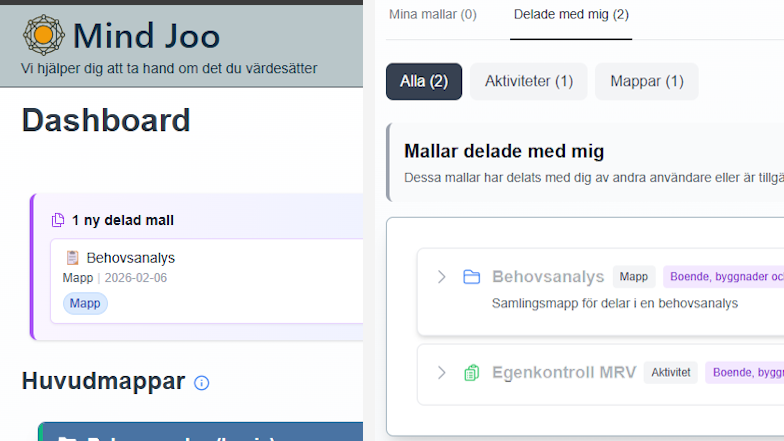
Task: Expand the Egenkontroll MRV template row
Action: pos(442,372)
